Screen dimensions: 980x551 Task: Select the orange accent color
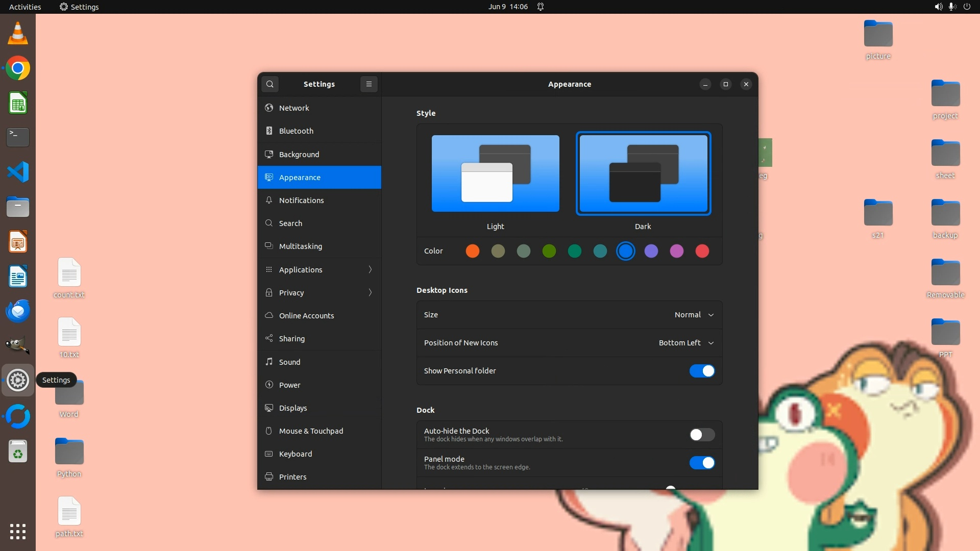[x=472, y=251]
